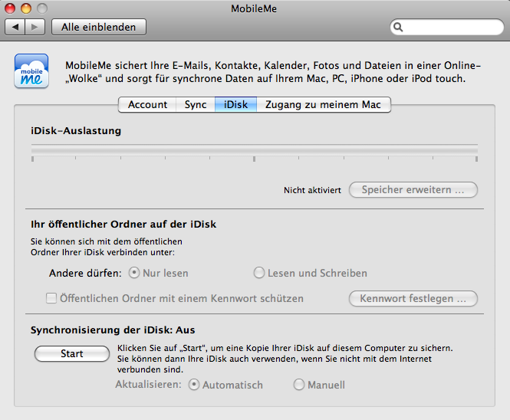
Task: Open the "Zugang zu meinem Mac" tab
Action: coord(324,104)
